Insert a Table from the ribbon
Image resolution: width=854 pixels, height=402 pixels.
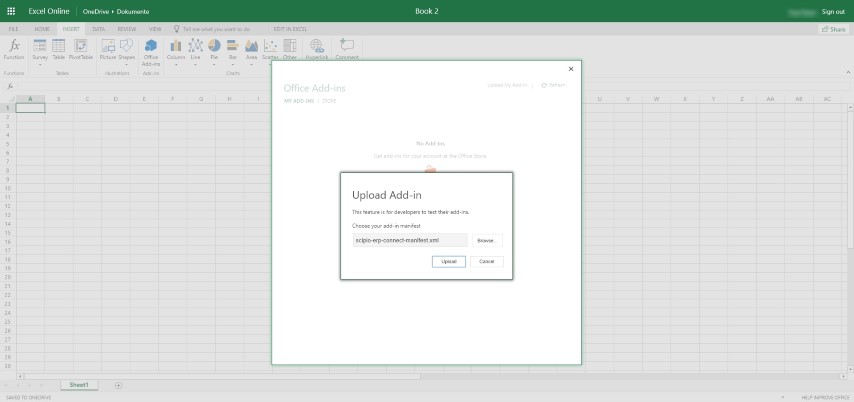(59, 49)
